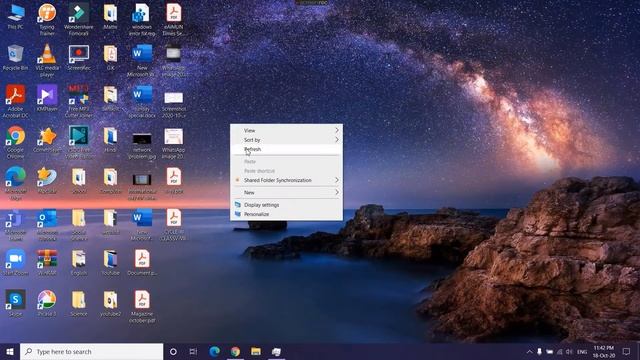Viewport: 640px width, 360px height.
Task: Open Wondershare Filmora9 shortcut
Action: click(x=78, y=20)
